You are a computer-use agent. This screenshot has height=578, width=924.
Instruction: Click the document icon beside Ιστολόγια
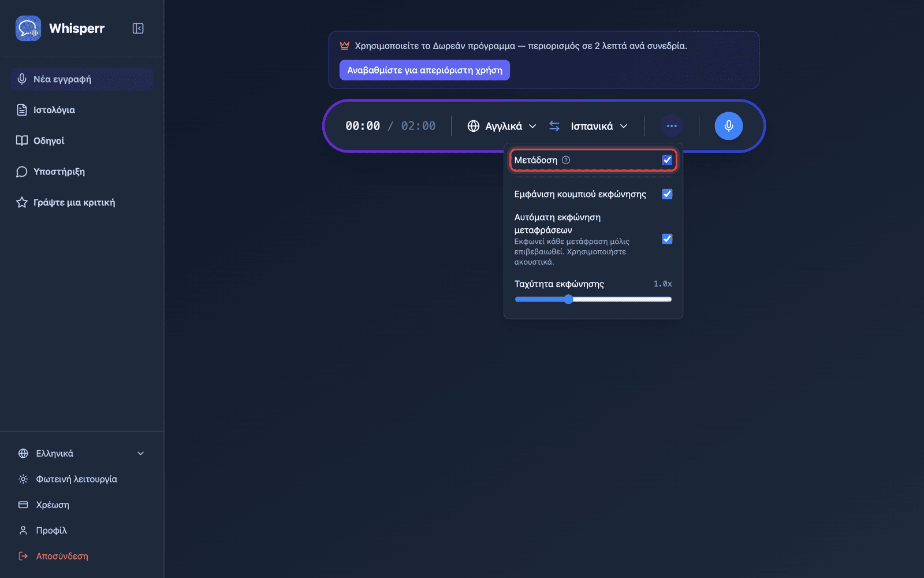[22, 110]
